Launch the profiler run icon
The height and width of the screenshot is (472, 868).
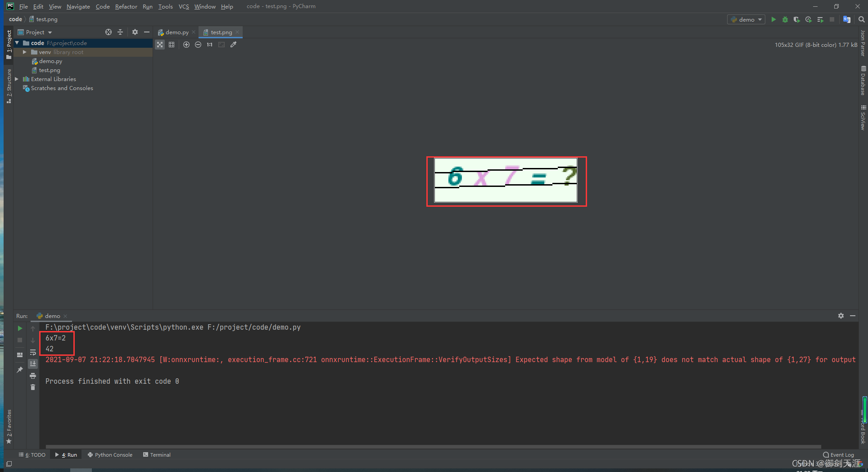point(809,19)
